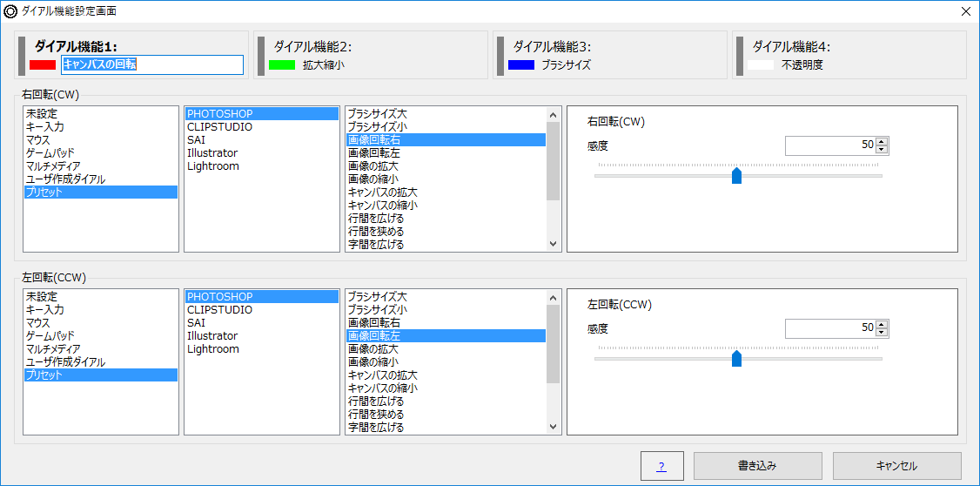Viewport: 980px width, 486px height.
Task: Click the down scroll arrow of 左回転(CCW) preset list
Action: (x=553, y=427)
